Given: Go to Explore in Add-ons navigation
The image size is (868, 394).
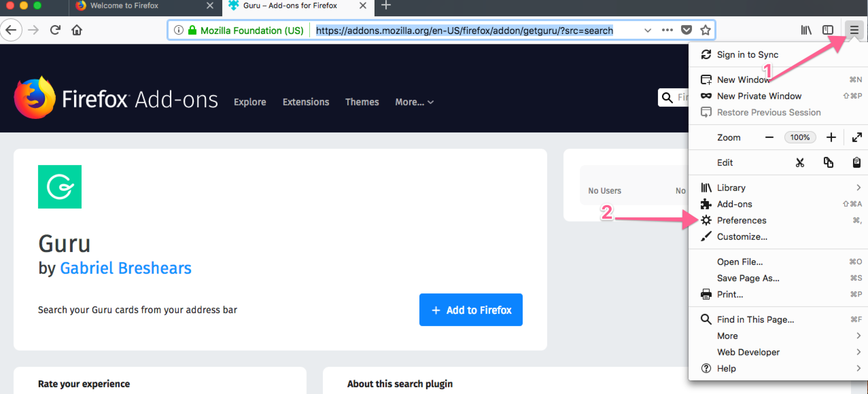Looking at the screenshot, I should coord(250,102).
